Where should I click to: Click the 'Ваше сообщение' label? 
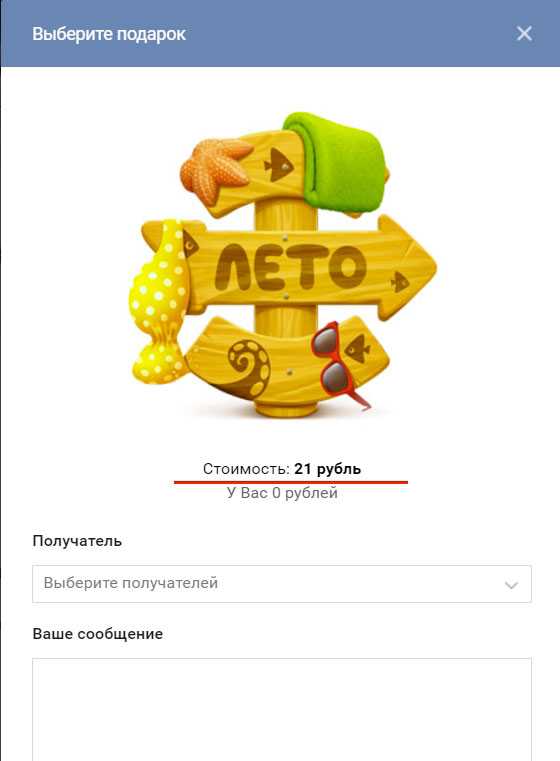click(x=98, y=634)
